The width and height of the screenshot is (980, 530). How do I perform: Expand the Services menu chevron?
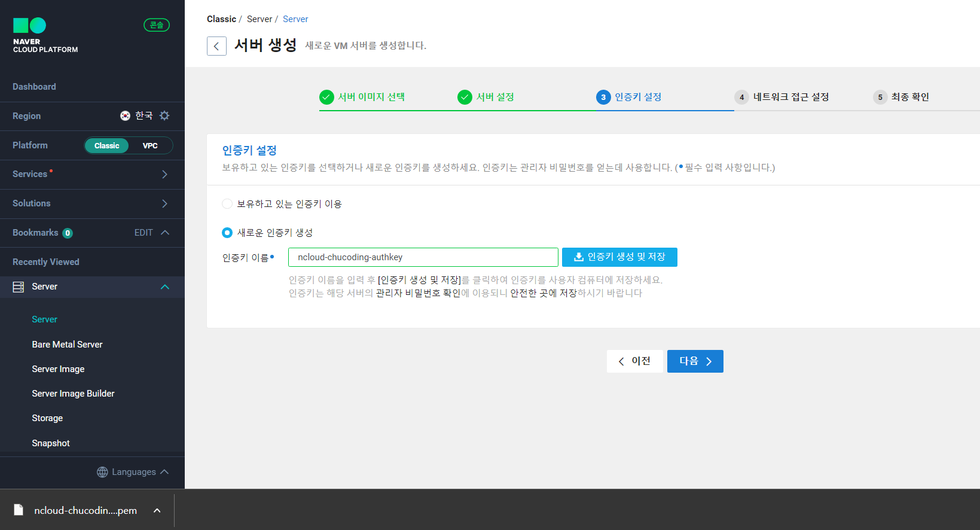(x=164, y=174)
